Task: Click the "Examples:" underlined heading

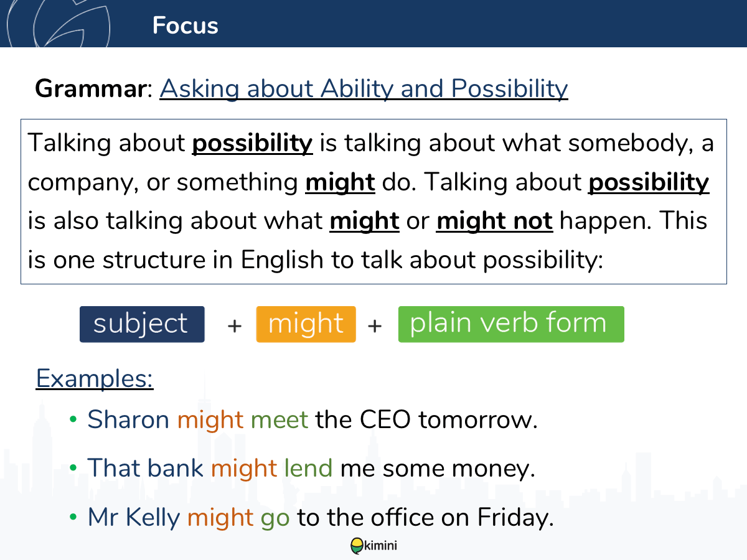Action: pos(95,378)
